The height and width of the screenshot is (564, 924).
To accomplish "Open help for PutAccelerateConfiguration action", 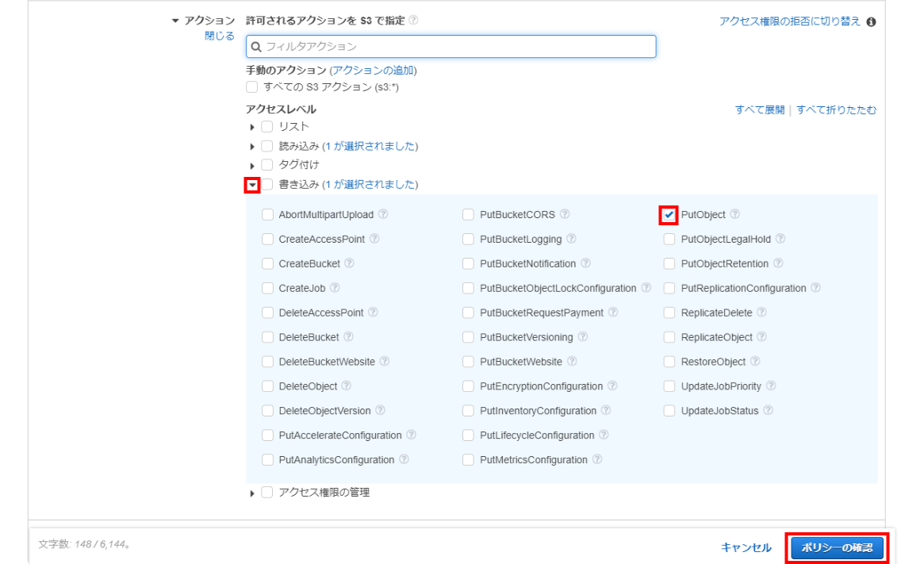I will [x=412, y=435].
